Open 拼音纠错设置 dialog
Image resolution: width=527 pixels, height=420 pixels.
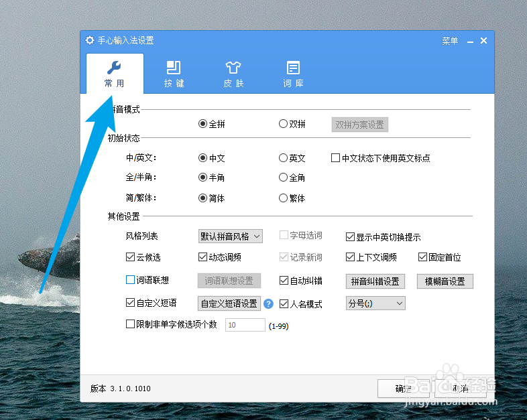(375, 281)
